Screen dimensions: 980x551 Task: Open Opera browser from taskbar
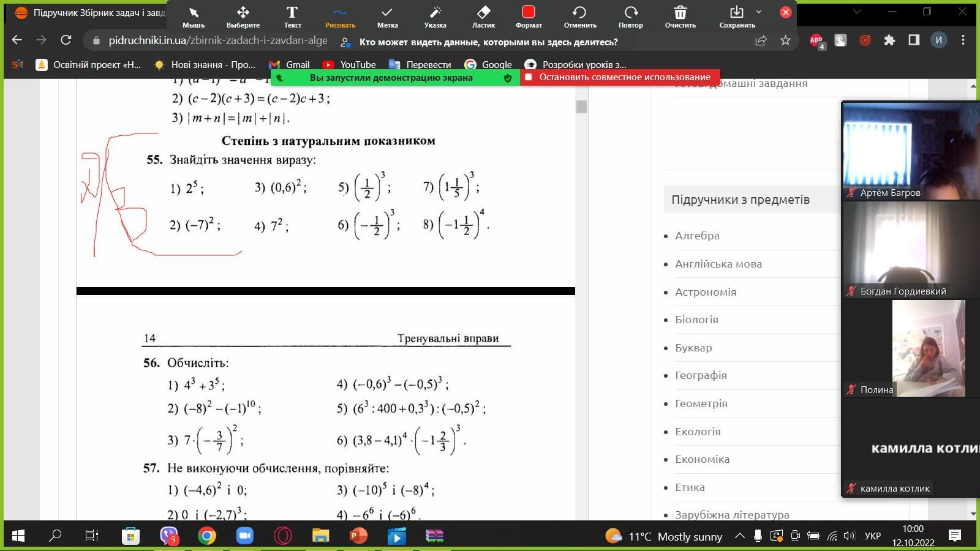click(282, 536)
